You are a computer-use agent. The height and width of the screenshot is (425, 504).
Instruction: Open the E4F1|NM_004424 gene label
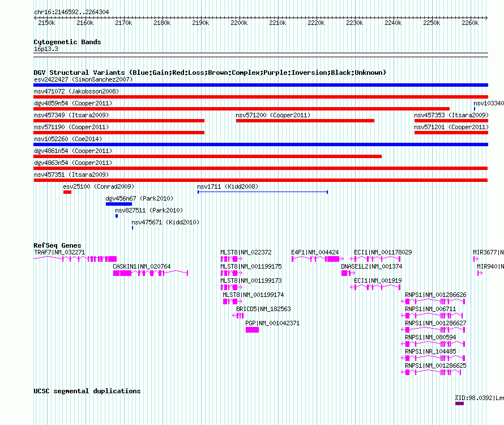(x=315, y=252)
